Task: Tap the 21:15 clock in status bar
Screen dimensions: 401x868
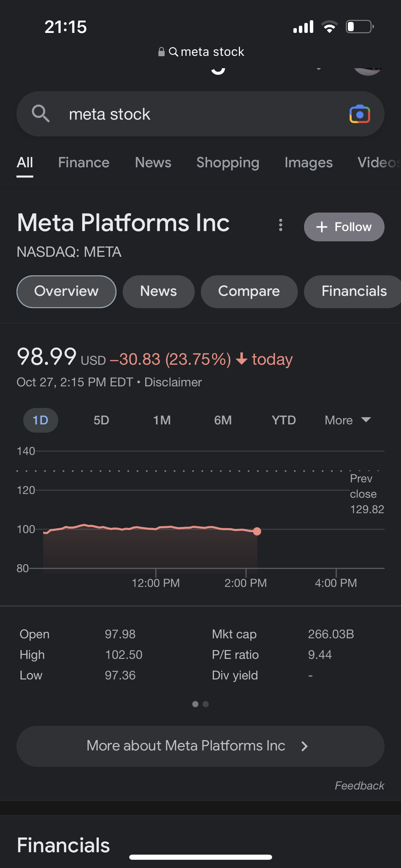Action: click(65, 27)
